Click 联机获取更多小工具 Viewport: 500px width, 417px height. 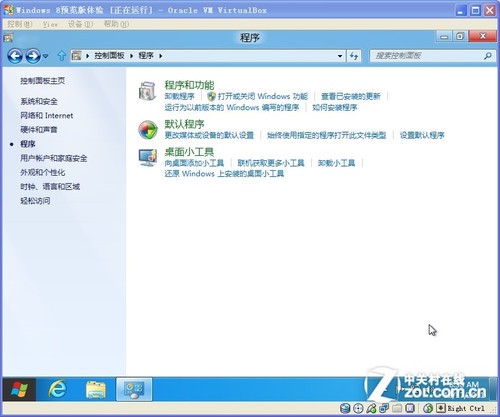[271, 163]
